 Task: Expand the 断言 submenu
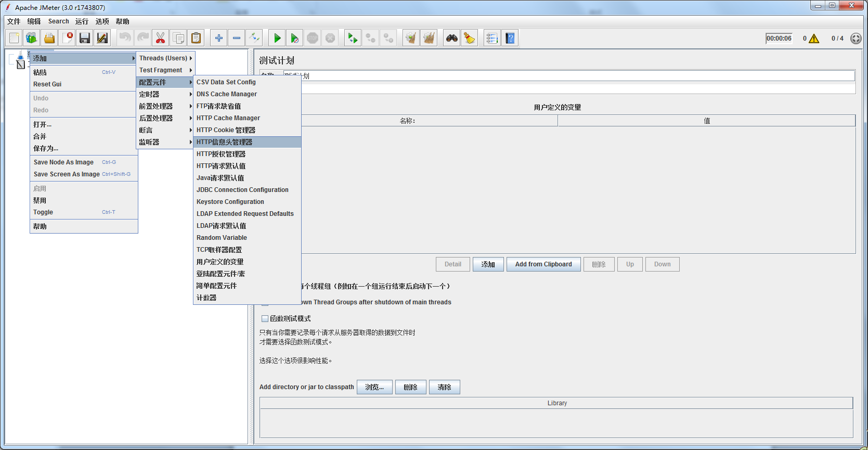pos(165,130)
